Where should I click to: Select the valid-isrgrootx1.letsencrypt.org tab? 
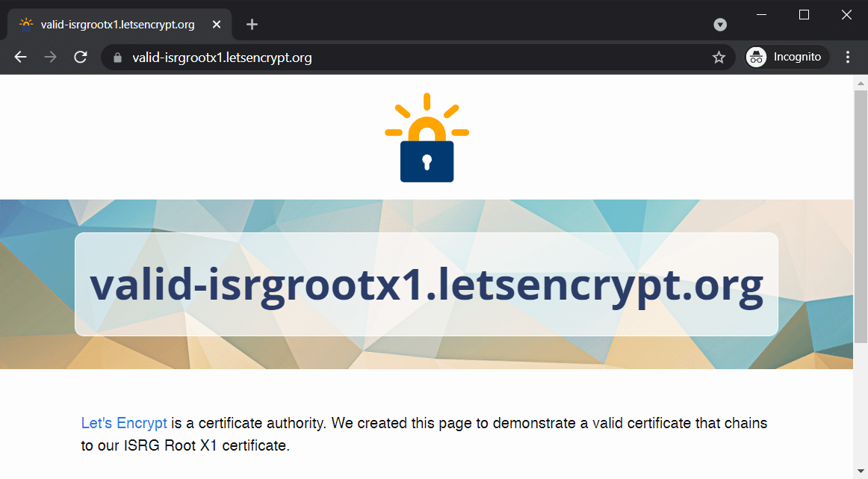pyautogui.click(x=117, y=25)
